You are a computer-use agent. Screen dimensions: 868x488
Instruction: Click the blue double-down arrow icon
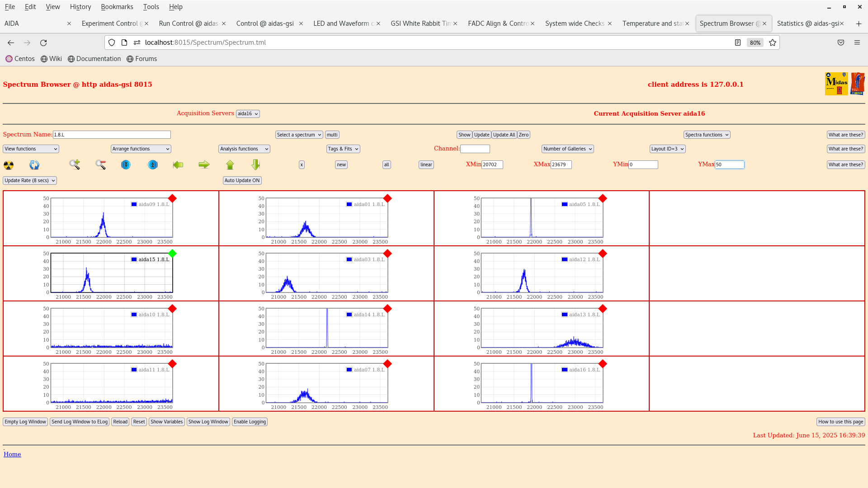(x=126, y=165)
